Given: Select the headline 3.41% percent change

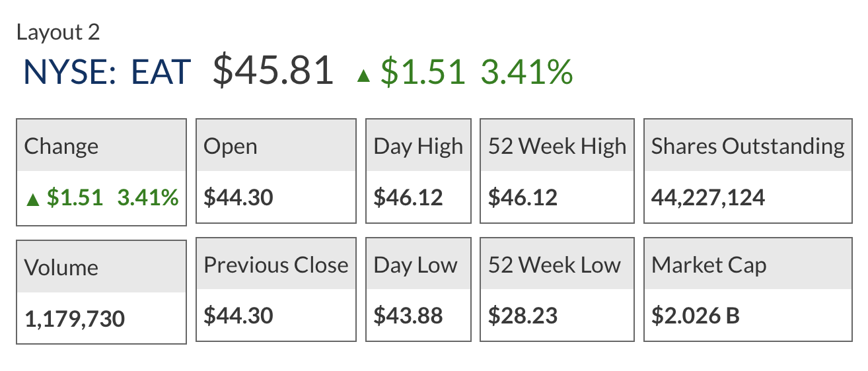Looking at the screenshot, I should tap(526, 72).
